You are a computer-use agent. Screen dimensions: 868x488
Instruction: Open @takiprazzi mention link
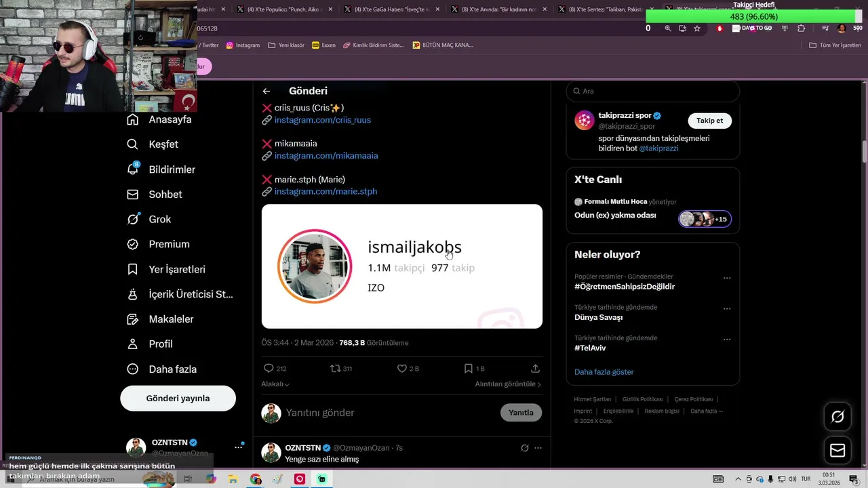[x=658, y=148]
